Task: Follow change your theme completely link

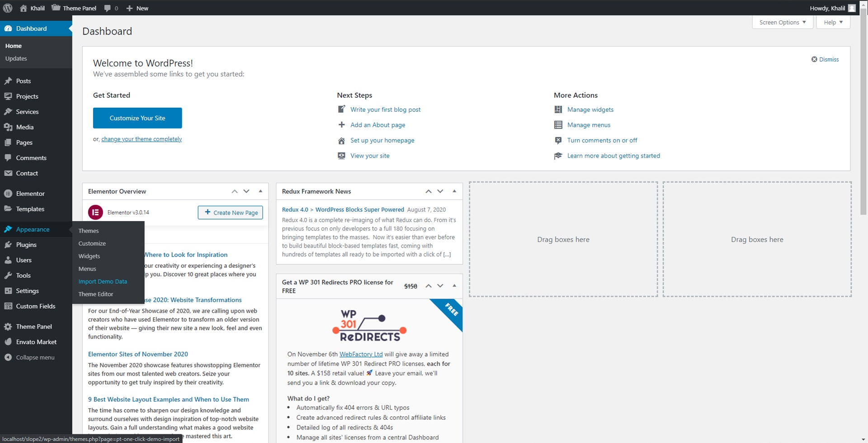Action: [x=142, y=139]
